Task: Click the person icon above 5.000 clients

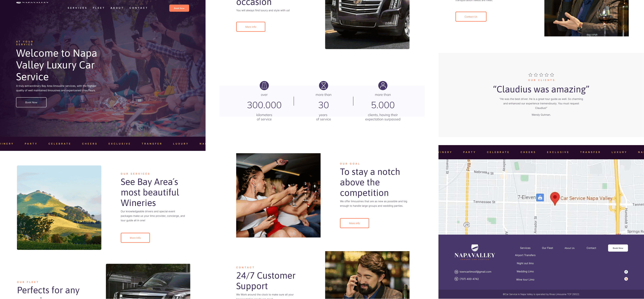Action: [x=383, y=85]
